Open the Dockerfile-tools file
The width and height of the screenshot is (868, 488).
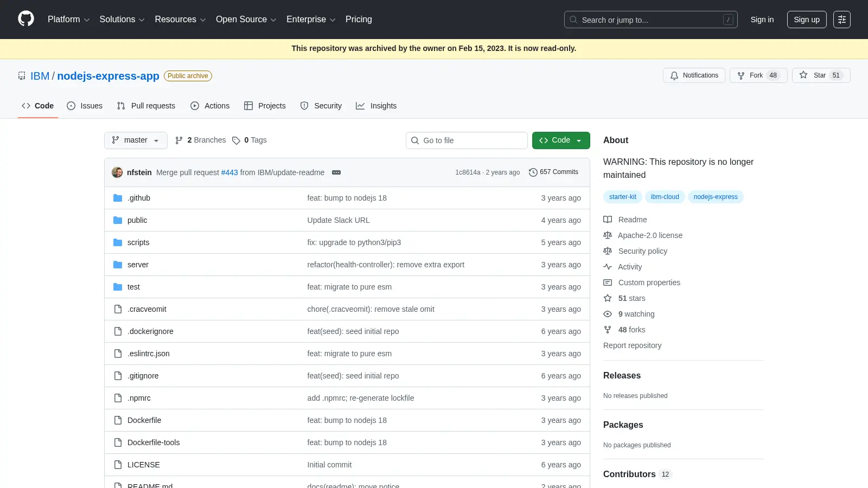[154, 442]
